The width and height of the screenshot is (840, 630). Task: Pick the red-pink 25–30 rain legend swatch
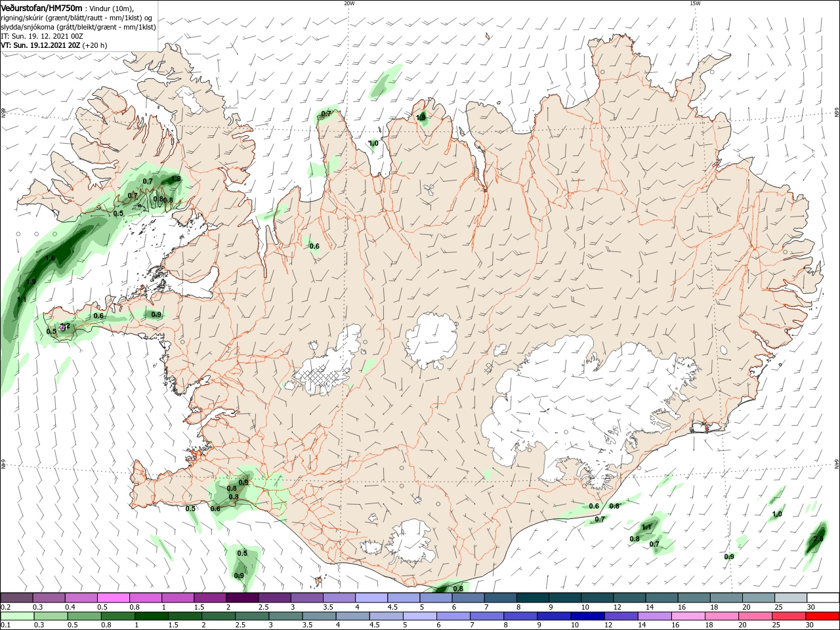click(789, 616)
